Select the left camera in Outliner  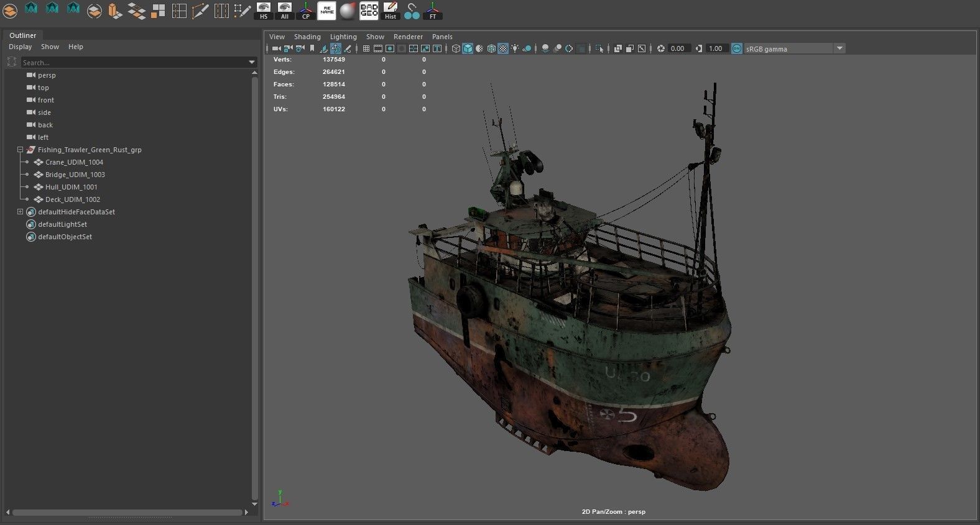coord(43,137)
